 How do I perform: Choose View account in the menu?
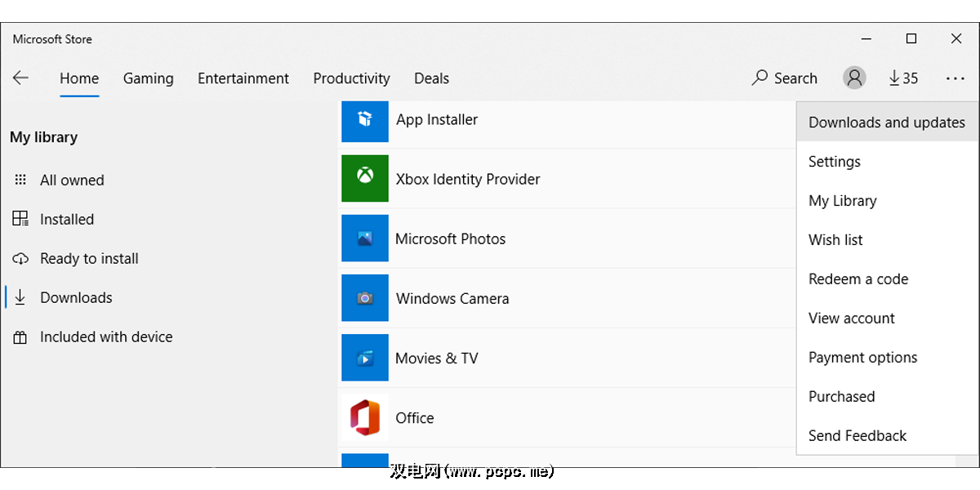coord(887,318)
